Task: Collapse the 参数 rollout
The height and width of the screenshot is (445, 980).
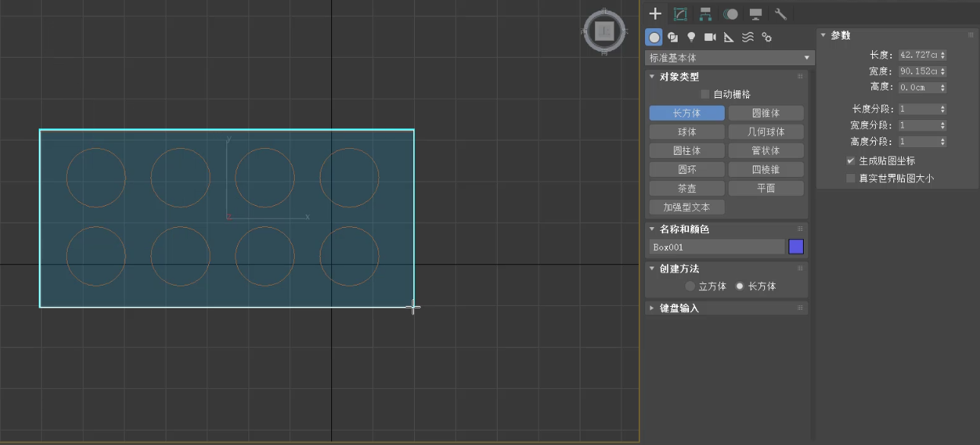Action: (x=839, y=36)
